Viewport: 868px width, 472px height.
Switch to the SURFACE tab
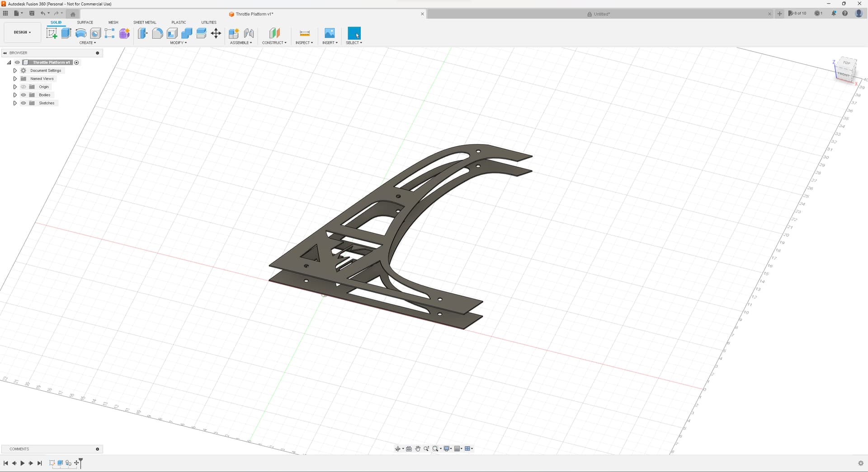tap(85, 22)
